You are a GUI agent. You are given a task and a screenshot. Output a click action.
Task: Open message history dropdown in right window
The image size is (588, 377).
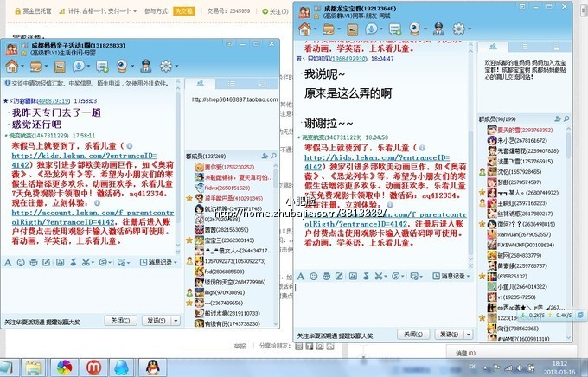pyautogui.click(x=451, y=277)
